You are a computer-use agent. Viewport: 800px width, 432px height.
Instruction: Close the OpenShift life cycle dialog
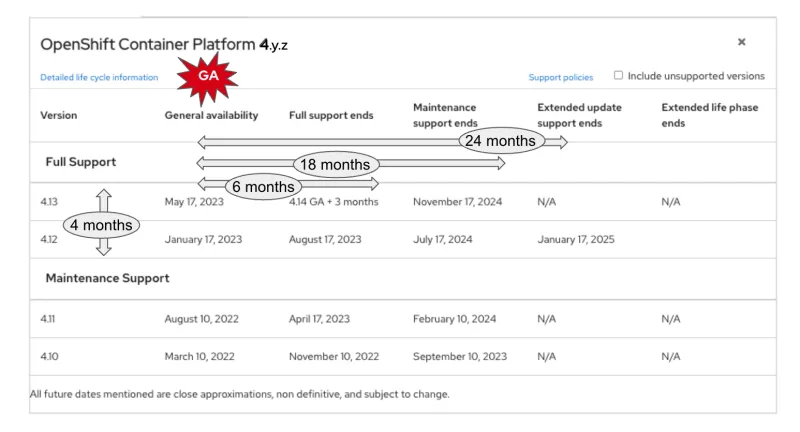tap(741, 43)
